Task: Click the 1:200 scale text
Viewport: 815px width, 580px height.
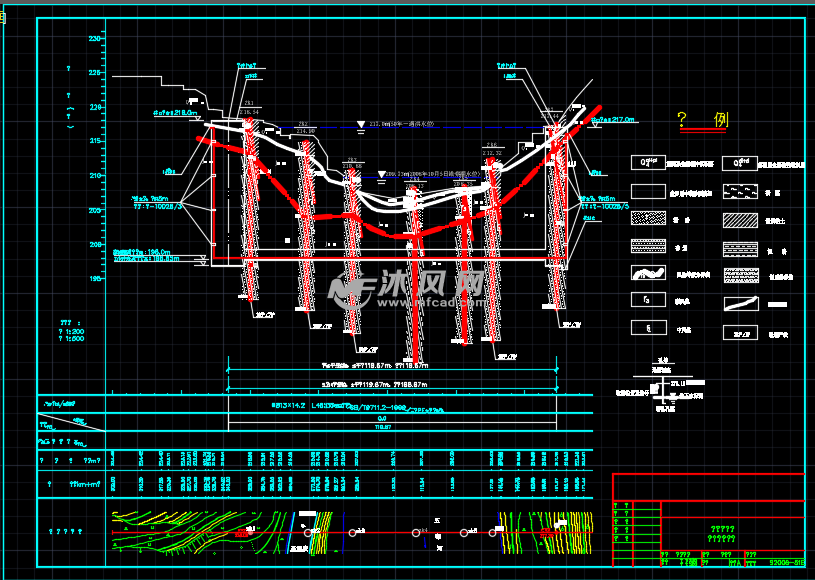Action: click(72, 330)
